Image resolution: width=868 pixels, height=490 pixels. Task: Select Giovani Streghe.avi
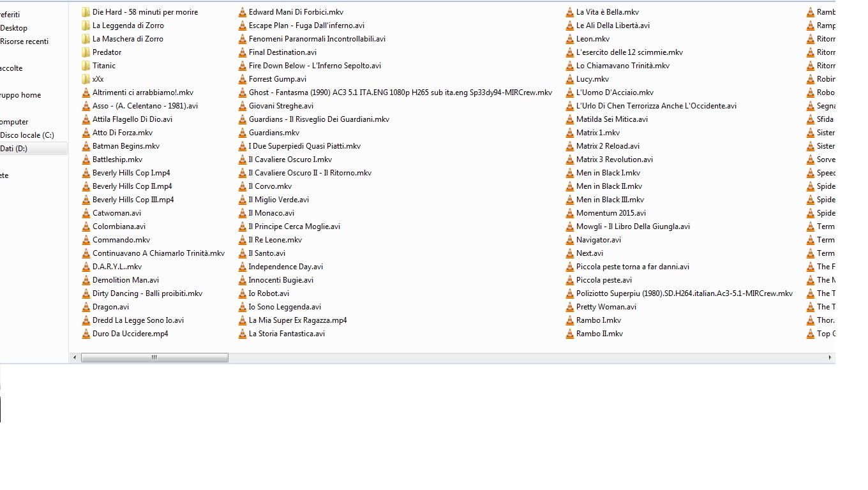click(281, 106)
